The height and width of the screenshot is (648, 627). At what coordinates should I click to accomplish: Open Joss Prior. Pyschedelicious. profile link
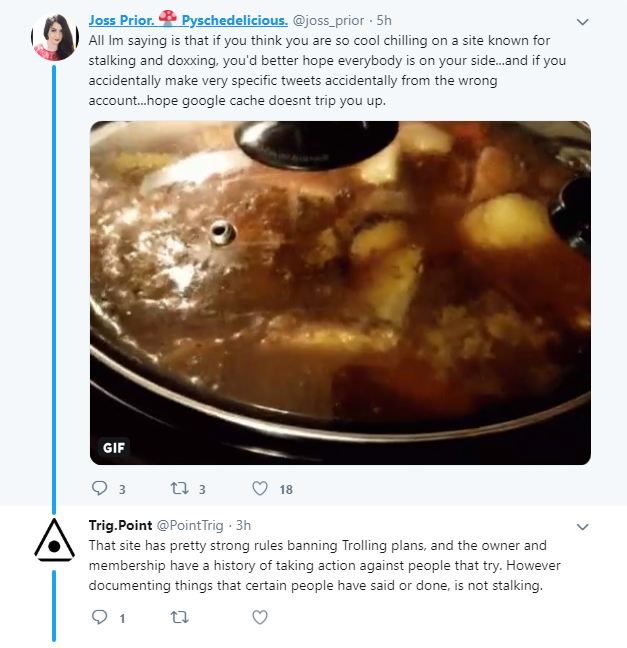coord(188,20)
